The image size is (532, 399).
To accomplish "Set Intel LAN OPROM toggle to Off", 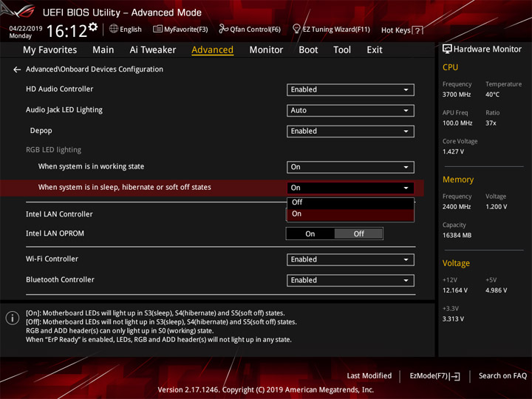I will tap(358, 233).
